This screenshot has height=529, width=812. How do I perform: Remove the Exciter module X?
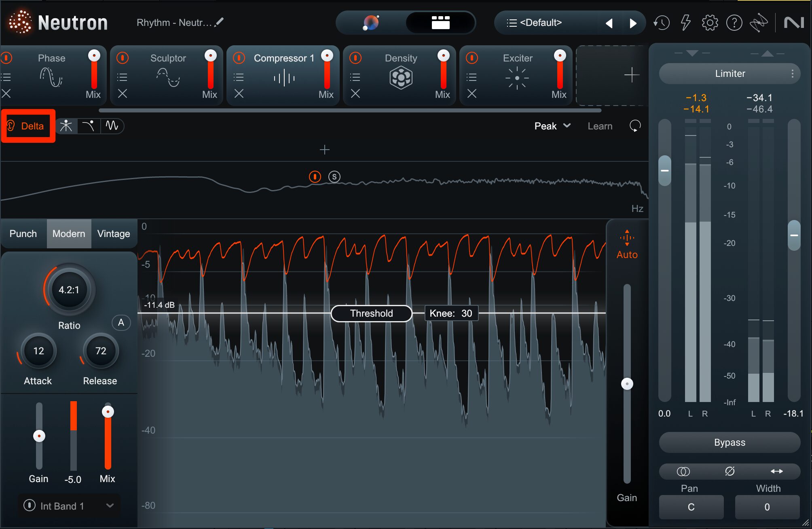pyautogui.click(x=472, y=93)
